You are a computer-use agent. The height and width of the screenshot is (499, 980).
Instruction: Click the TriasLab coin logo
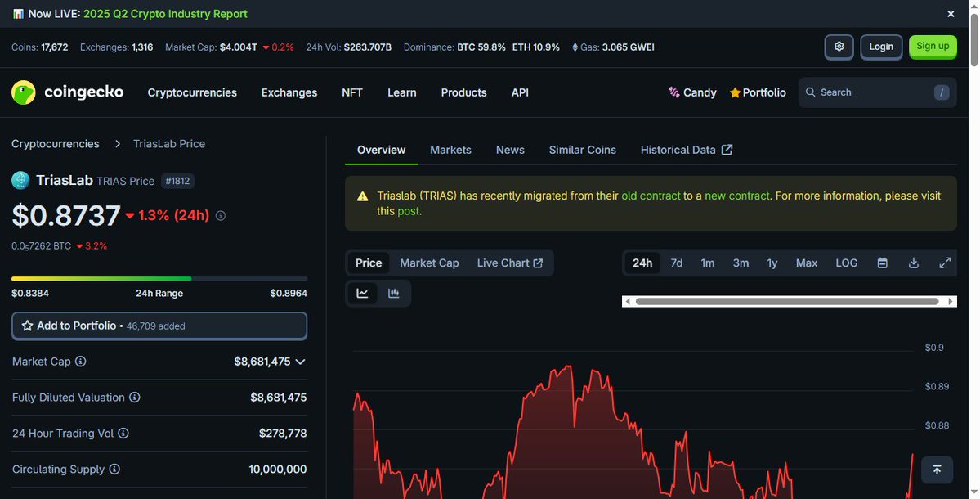click(20, 181)
